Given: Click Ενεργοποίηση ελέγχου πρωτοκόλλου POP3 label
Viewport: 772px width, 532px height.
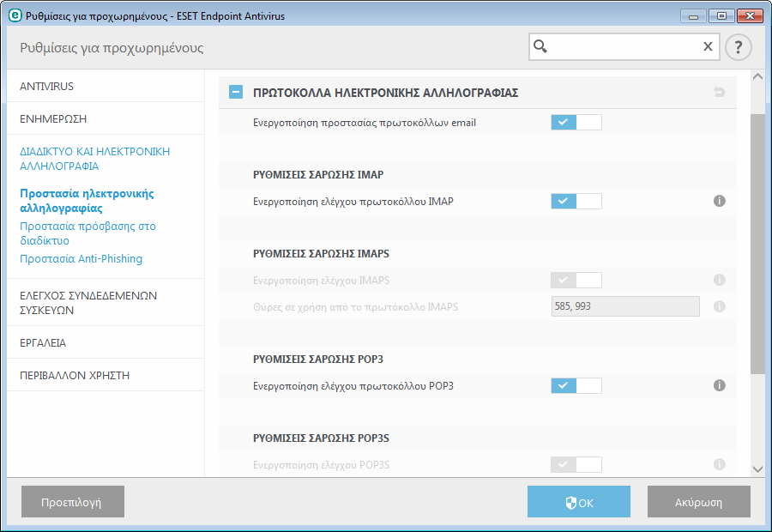Looking at the screenshot, I should coord(353,386).
